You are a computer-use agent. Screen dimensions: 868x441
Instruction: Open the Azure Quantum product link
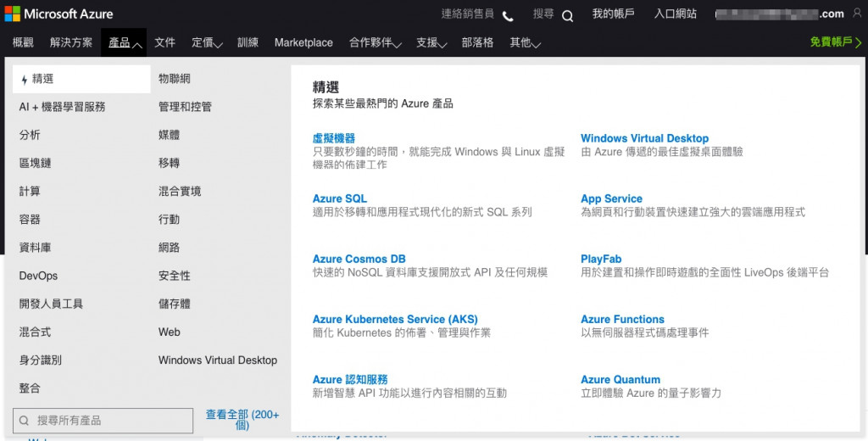point(620,380)
